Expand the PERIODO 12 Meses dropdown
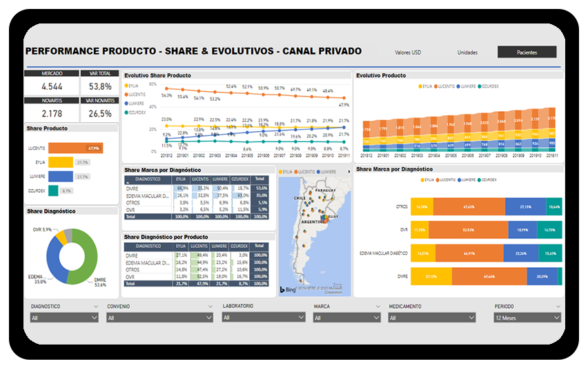This screenshot has width=588, height=368. click(527, 318)
